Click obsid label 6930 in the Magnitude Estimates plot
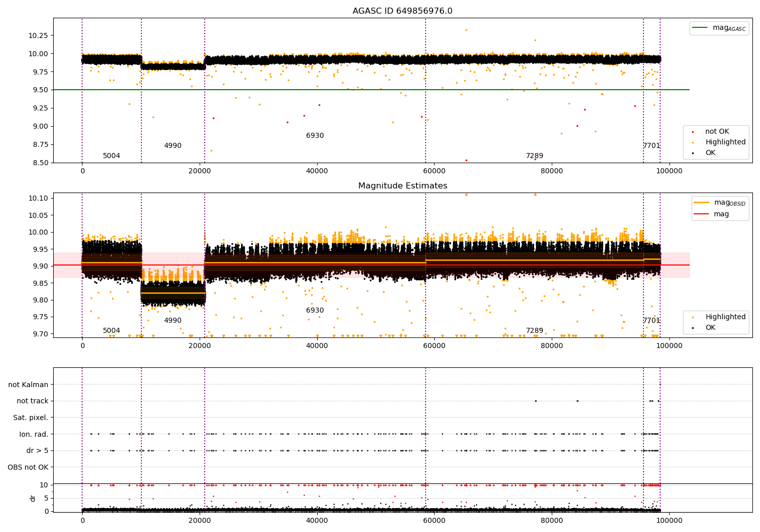 tap(315, 311)
